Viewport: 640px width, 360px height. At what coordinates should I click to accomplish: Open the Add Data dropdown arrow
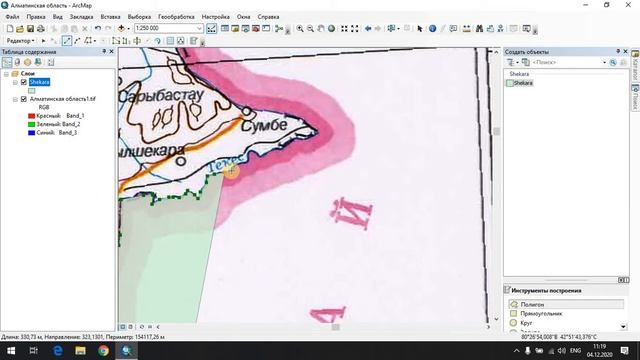pos(128,29)
